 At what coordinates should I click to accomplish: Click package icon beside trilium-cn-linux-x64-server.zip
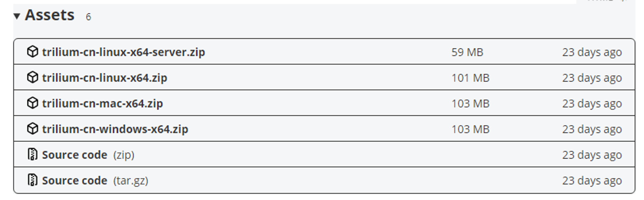point(33,52)
